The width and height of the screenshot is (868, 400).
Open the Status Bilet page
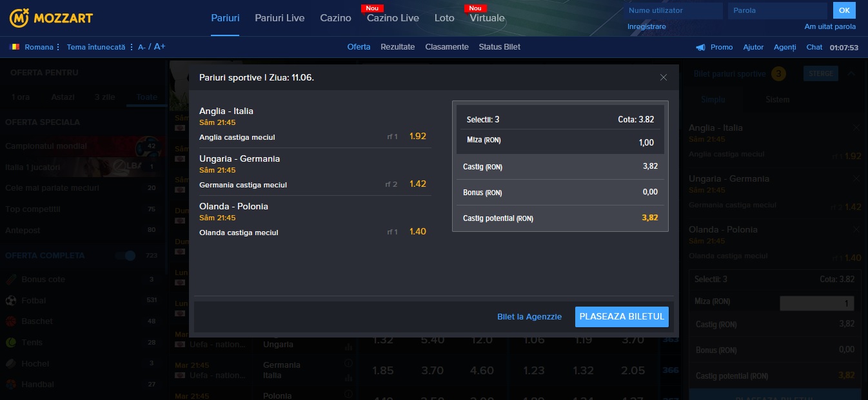(500, 47)
